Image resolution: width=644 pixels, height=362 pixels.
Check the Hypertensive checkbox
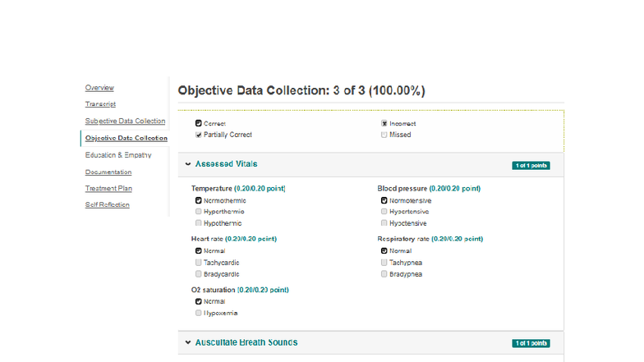[384, 212]
